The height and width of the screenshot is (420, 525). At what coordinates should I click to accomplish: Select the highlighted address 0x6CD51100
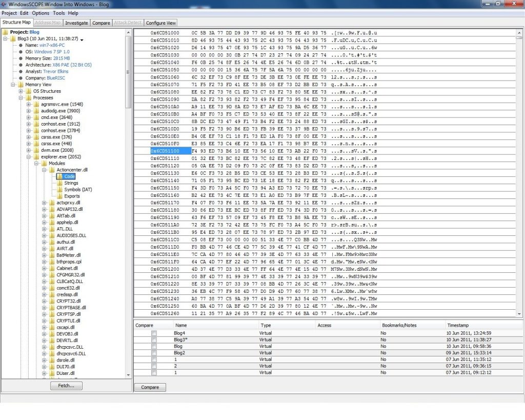tap(170, 151)
